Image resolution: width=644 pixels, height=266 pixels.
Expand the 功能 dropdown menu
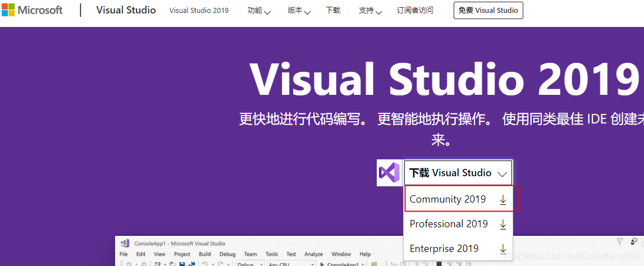coord(259,11)
